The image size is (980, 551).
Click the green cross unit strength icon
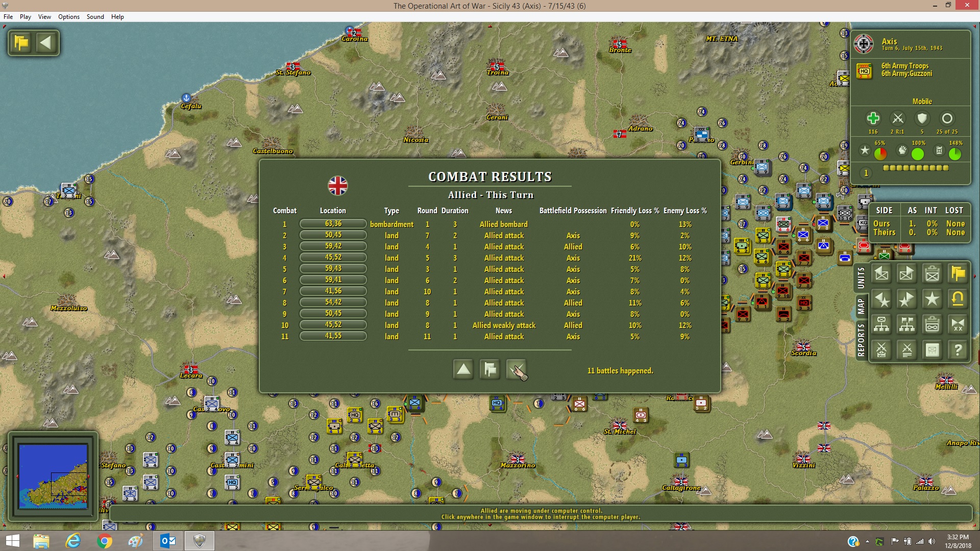873,118
